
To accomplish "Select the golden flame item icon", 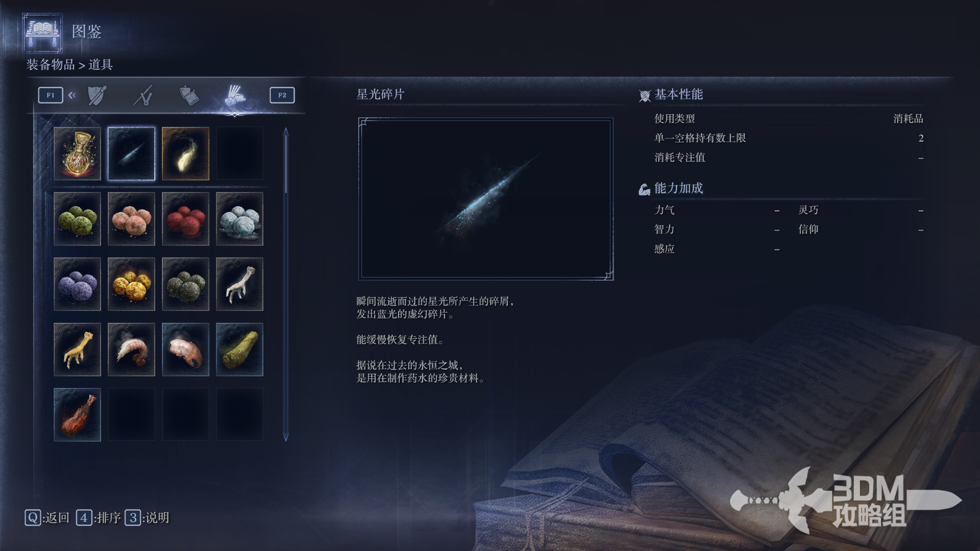I will pyautogui.click(x=185, y=154).
